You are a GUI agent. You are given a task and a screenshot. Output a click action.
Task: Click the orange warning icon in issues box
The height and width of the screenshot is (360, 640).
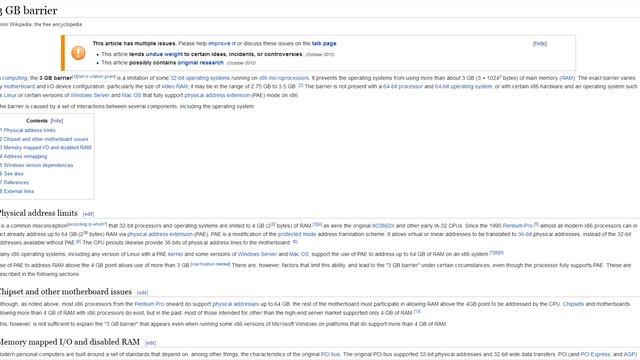point(78,53)
